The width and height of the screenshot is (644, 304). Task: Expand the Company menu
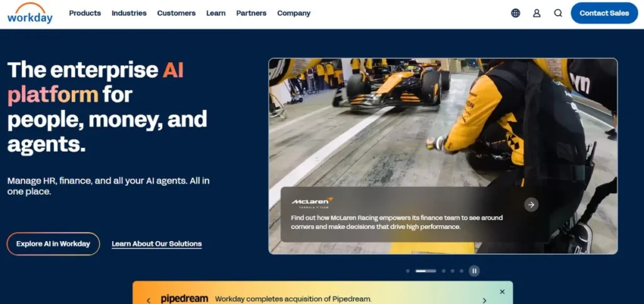click(x=294, y=13)
